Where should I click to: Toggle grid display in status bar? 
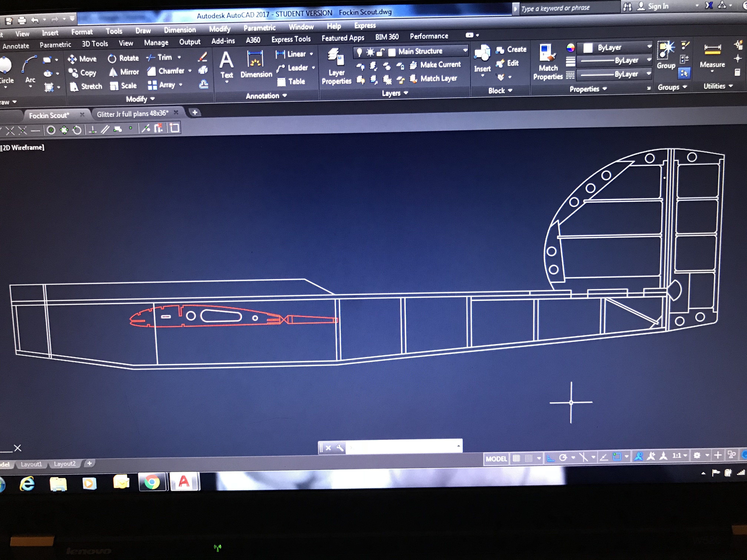point(516,458)
